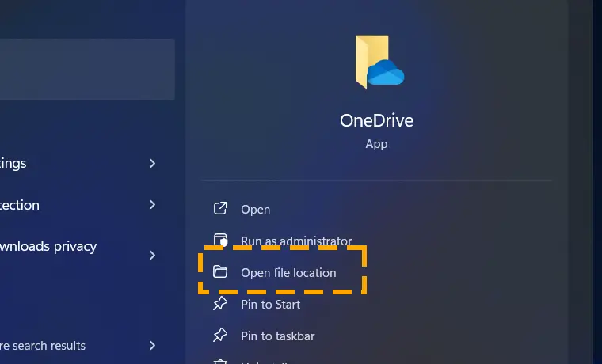Expand the chevron beside the 'tection' result

(x=152, y=204)
